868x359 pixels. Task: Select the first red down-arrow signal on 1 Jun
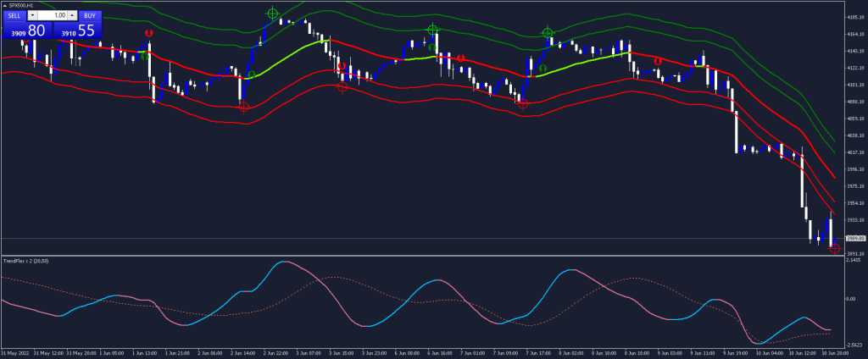(x=149, y=33)
